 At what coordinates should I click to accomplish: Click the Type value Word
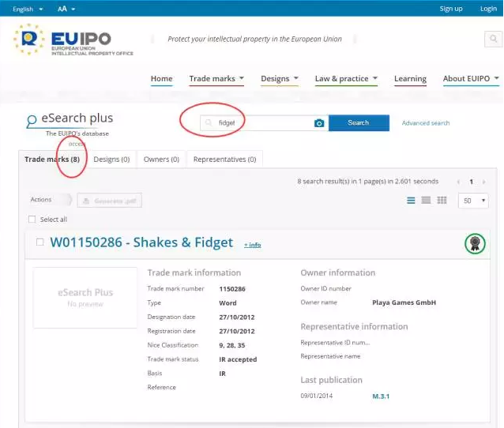click(228, 303)
